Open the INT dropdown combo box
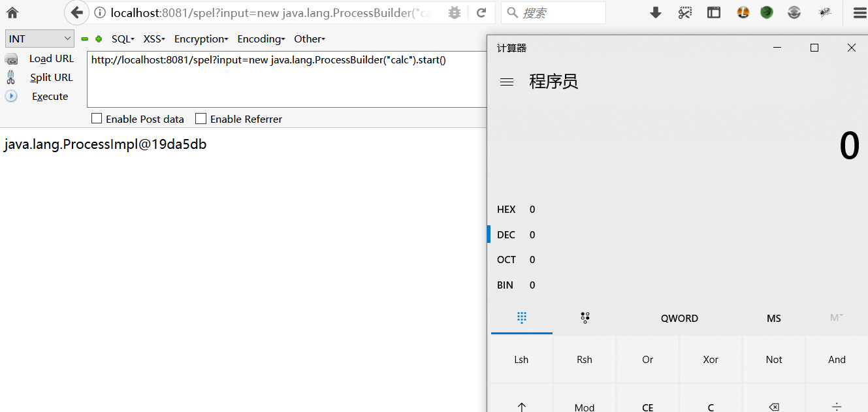Viewport: 868px width, 412px height. tap(40, 39)
